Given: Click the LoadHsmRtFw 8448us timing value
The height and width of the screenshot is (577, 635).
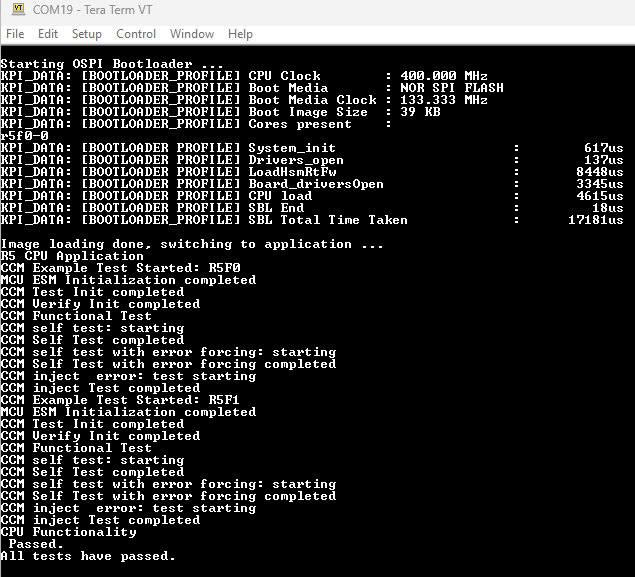Looking at the screenshot, I should (599, 172).
